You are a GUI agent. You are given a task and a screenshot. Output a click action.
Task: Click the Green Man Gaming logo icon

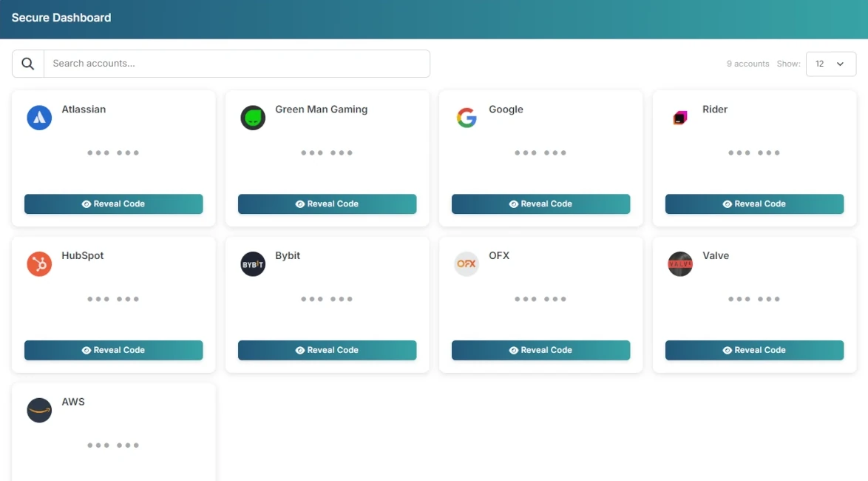coord(253,117)
